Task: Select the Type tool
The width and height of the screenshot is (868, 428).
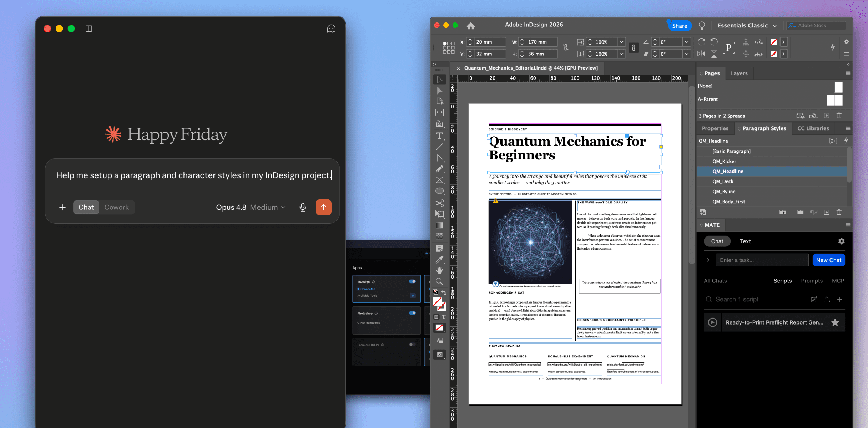Action: tap(440, 136)
